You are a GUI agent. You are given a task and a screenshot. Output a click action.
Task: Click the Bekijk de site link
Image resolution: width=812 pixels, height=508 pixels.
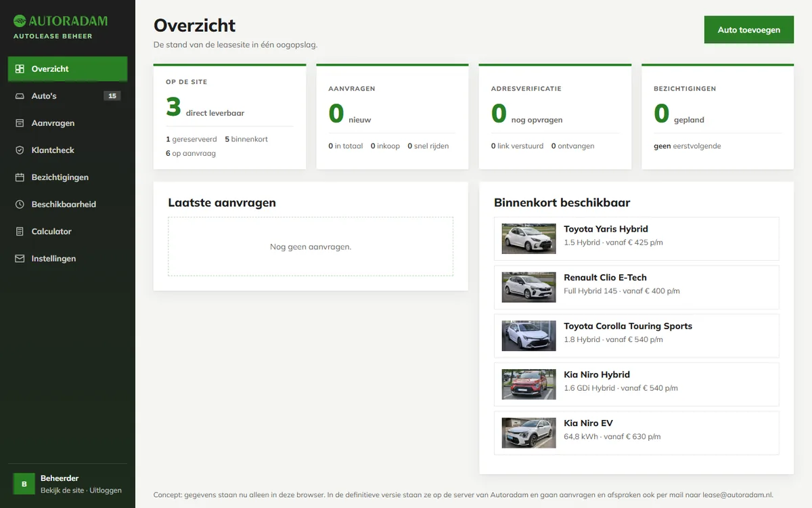click(x=62, y=490)
